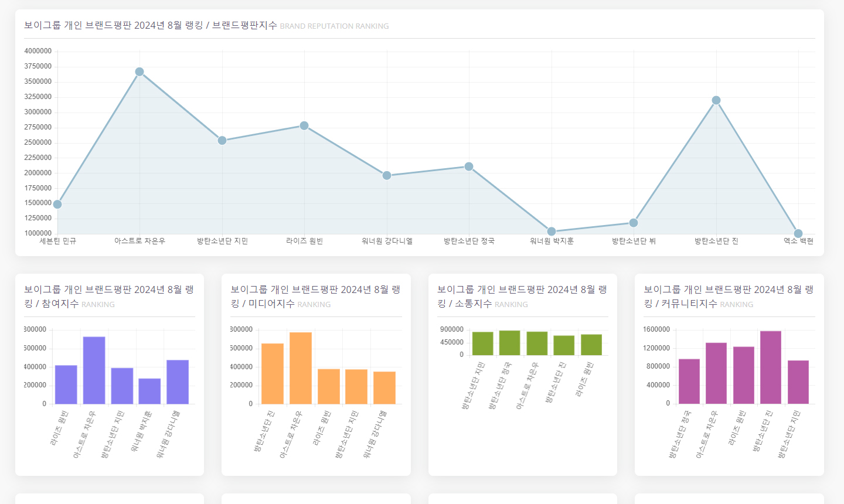Click the orange 방탄소년단 진 bar in 미디어지수
The image size is (844, 504).
point(273,374)
